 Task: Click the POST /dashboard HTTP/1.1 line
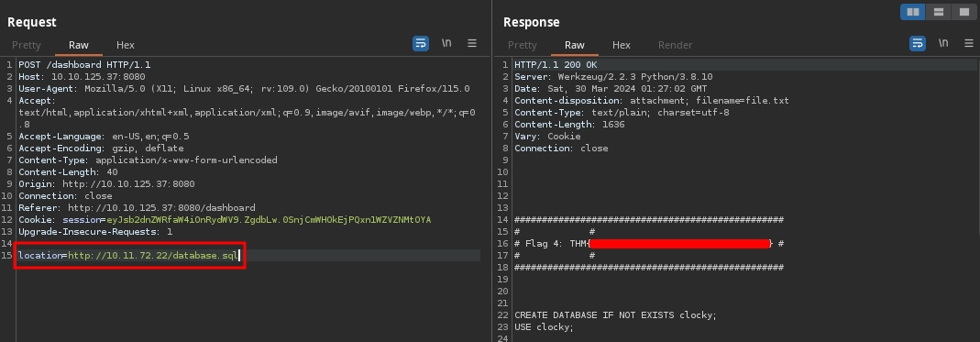click(x=84, y=65)
